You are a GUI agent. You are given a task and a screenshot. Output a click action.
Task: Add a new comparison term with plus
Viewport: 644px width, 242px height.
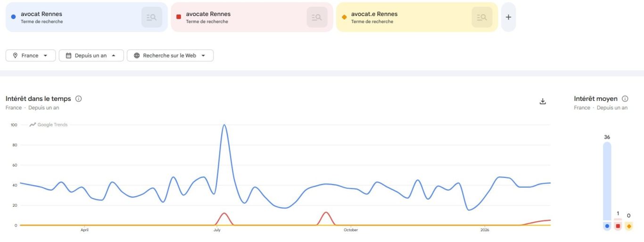coord(508,17)
